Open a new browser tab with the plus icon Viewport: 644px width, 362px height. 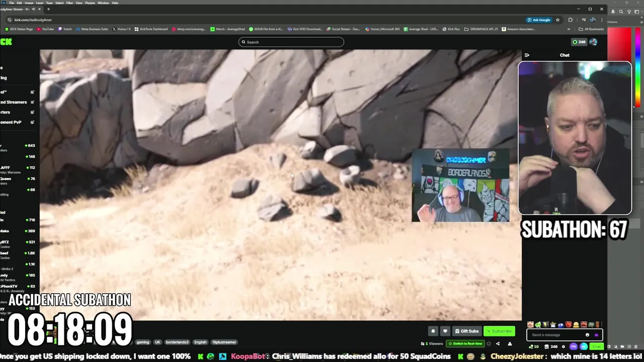pyautogui.click(x=48, y=9)
